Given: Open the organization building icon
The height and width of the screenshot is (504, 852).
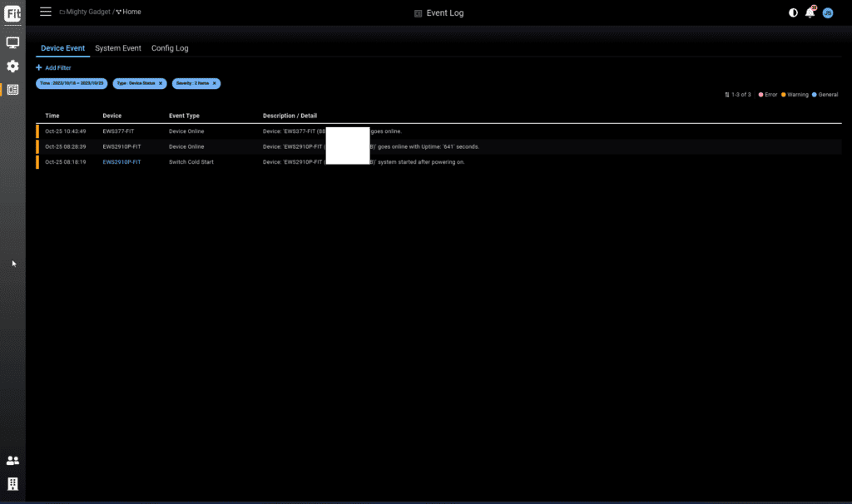Looking at the screenshot, I should 12,484.
